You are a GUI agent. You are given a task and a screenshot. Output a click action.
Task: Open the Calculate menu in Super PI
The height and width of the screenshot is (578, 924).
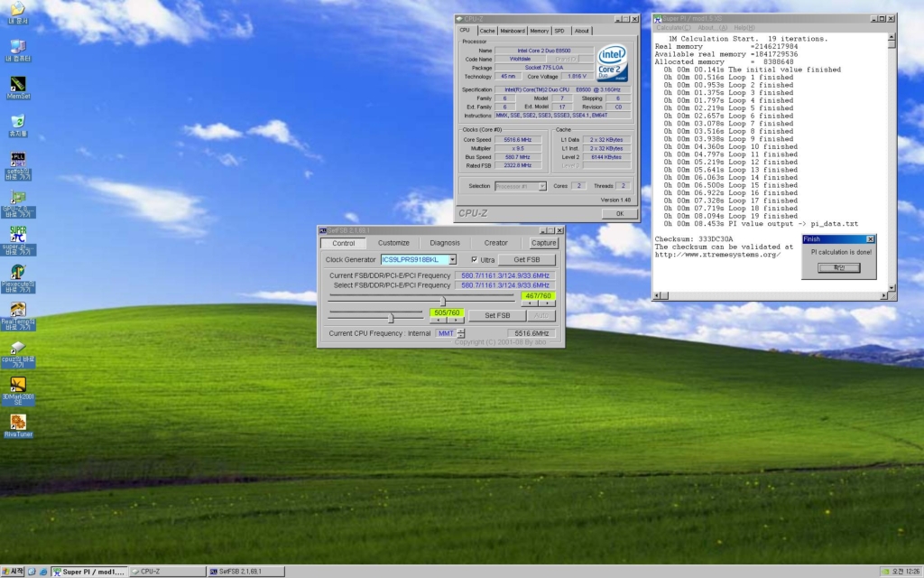tap(673, 28)
